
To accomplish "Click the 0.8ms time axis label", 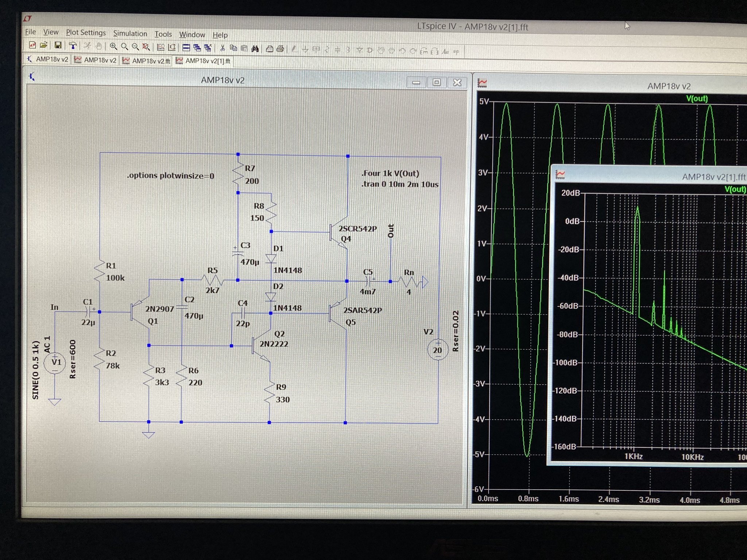I will 528,498.
